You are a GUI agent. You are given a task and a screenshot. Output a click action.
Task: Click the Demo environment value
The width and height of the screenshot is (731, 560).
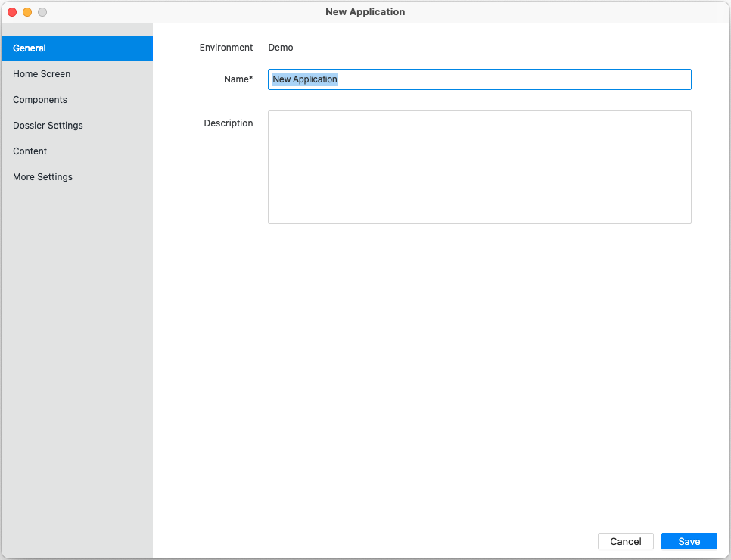coord(281,48)
